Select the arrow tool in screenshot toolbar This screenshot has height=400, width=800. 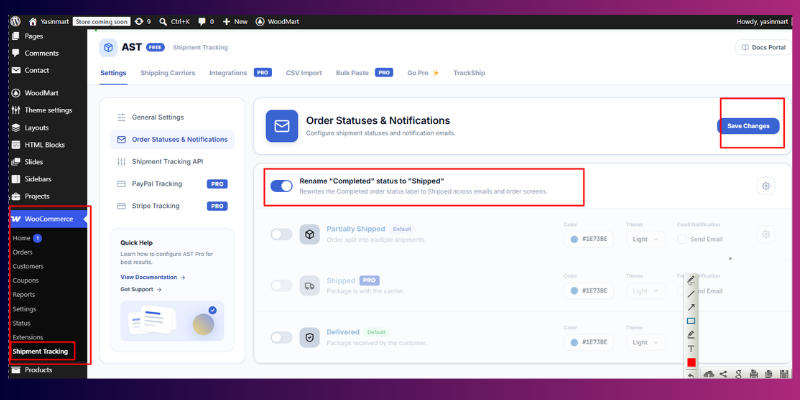click(x=691, y=307)
